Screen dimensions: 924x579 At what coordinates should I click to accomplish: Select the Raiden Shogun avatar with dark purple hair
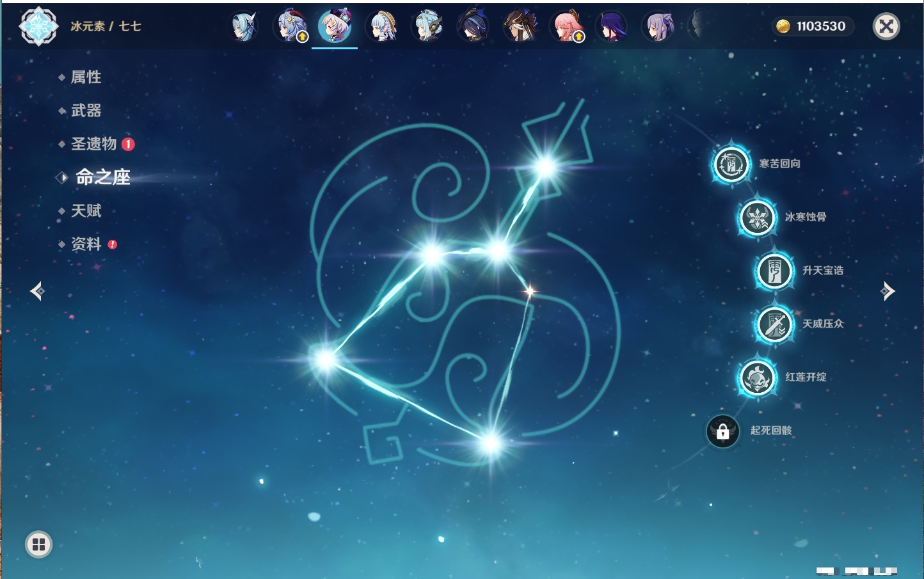612,27
